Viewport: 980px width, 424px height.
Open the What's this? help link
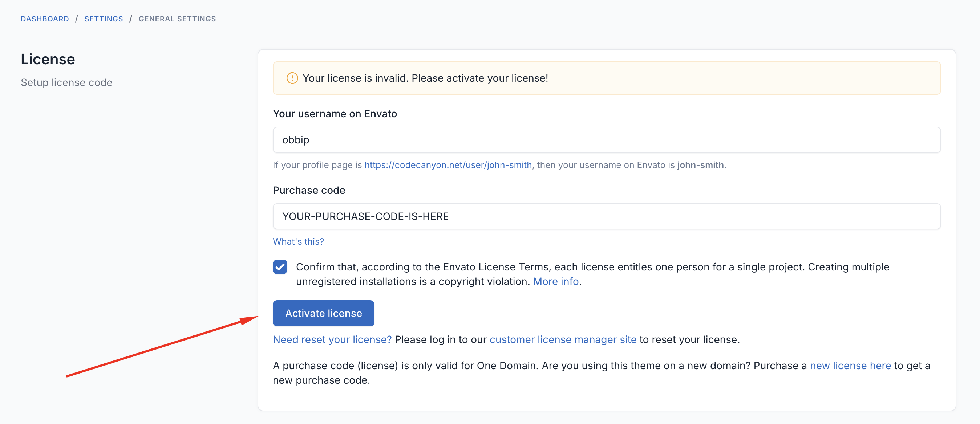(x=298, y=241)
